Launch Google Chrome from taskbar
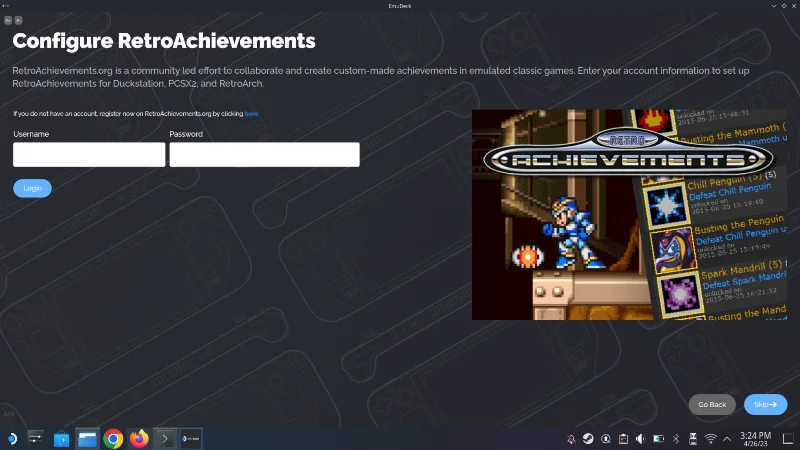Screen dimensions: 800x450 click(x=113, y=439)
